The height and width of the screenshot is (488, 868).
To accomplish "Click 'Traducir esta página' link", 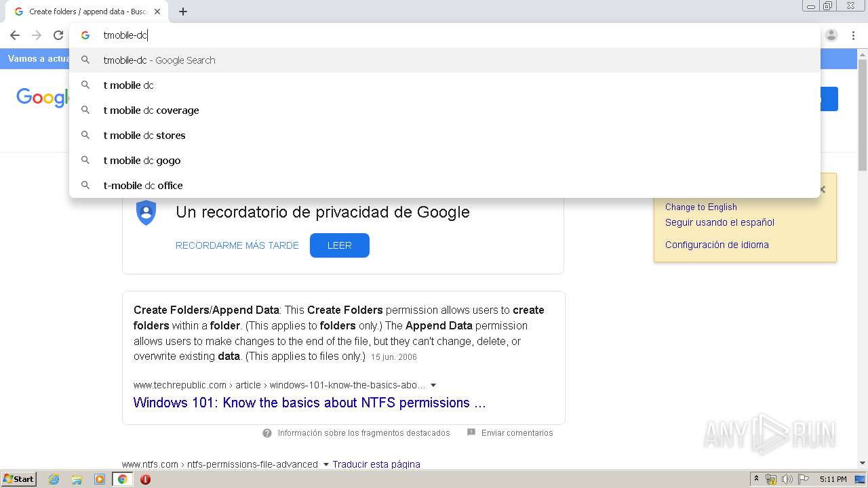I will coord(376,464).
